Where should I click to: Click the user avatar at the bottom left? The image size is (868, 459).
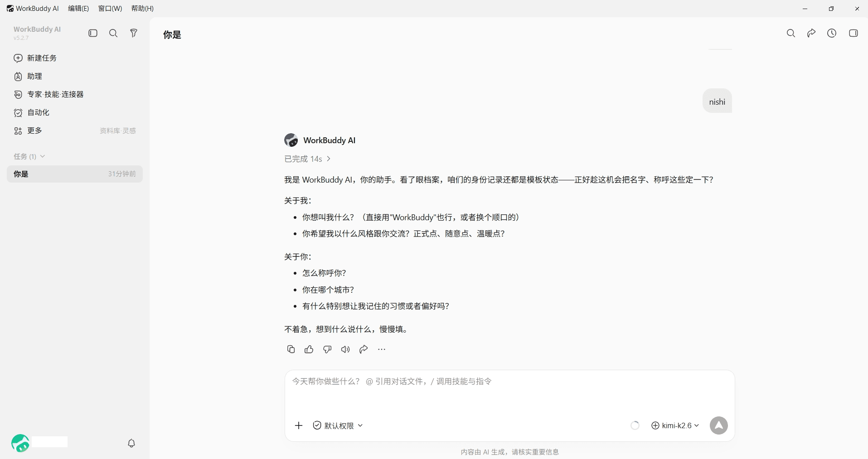pos(20,443)
